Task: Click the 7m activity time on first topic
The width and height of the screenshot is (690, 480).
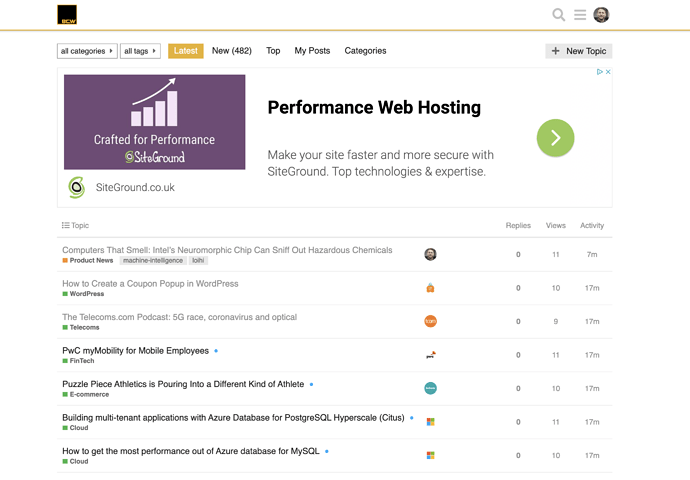Action: 592,254
